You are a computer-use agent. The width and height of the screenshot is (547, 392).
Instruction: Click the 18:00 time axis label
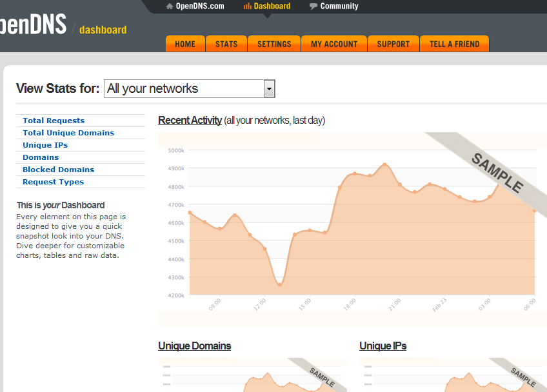point(350,304)
